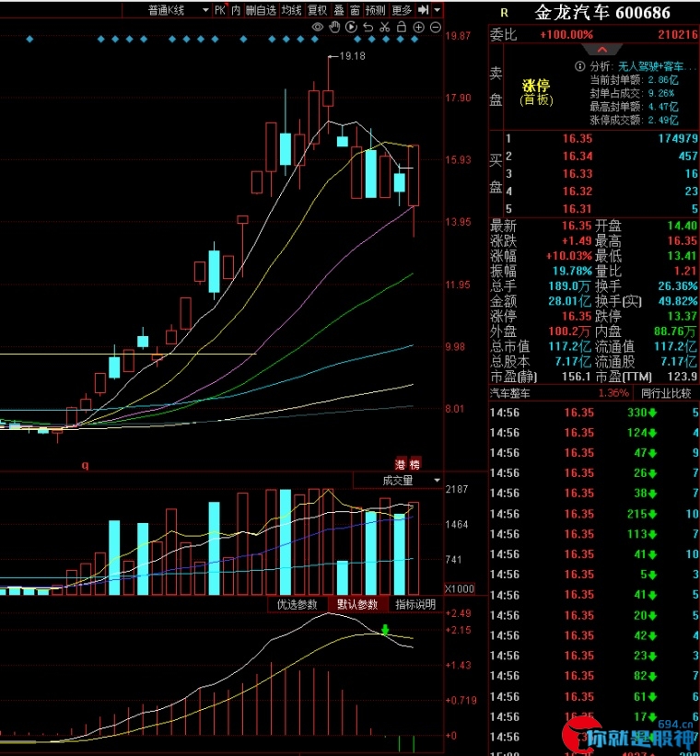Image resolution: width=700 pixels, height=756 pixels.
Task: Click the red q marker on chart
Action: coord(85,466)
